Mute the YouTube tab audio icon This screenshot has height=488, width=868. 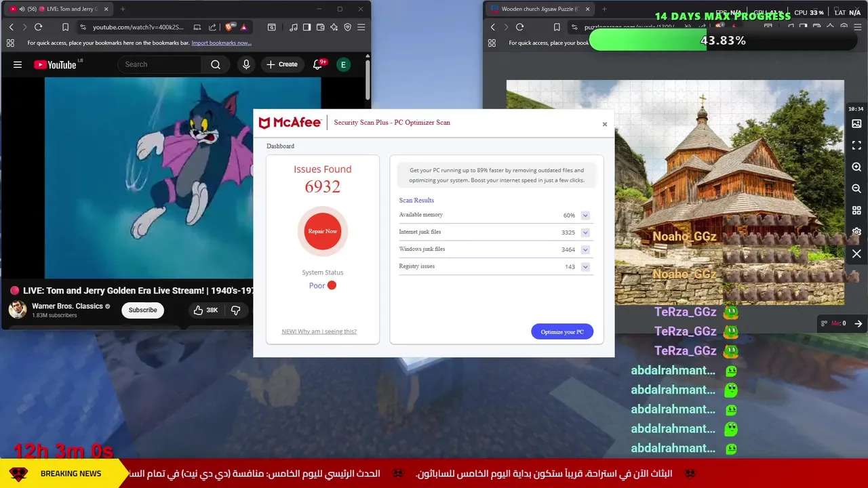[22, 9]
